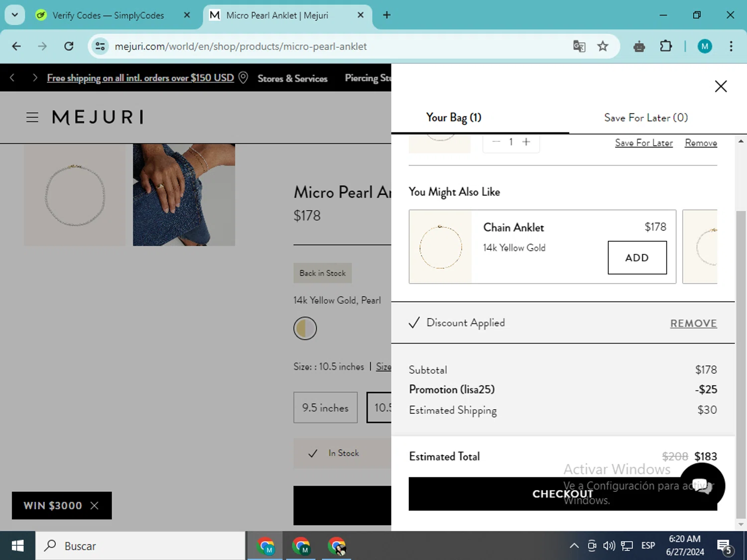Switch to Verify Codes SimplyCodes tab
Screen dimensions: 747x560
point(108,15)
